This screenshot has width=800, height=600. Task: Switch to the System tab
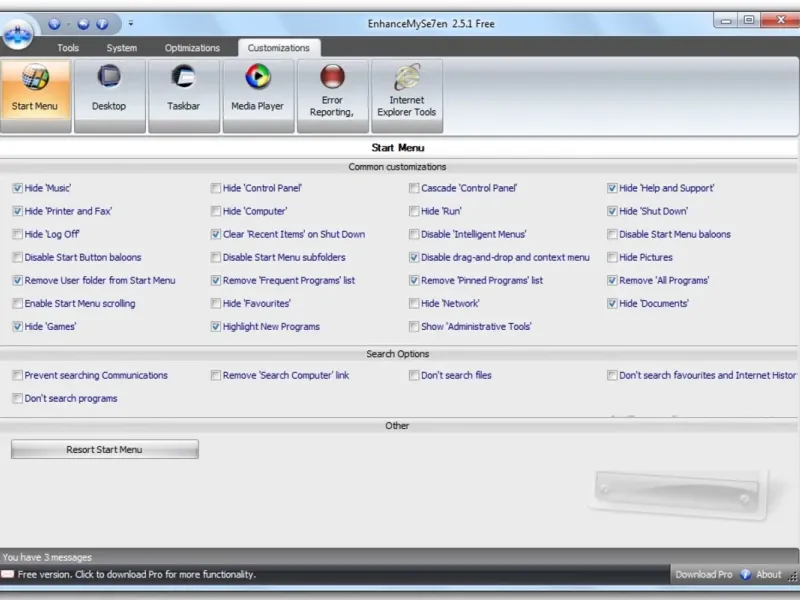click(x=121, y=48)
